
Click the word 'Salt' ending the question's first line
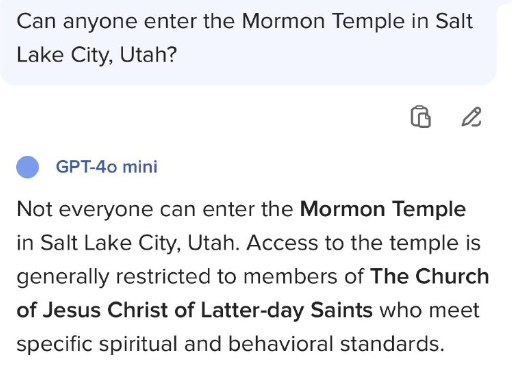coord(454,21)
